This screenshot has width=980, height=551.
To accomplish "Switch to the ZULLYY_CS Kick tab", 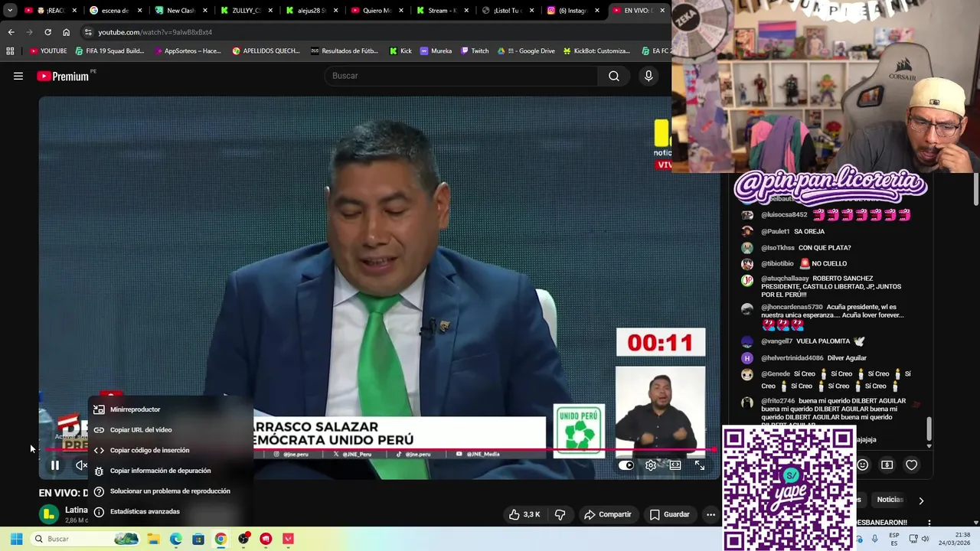I will pyautogui.click(x=247, y=11).
